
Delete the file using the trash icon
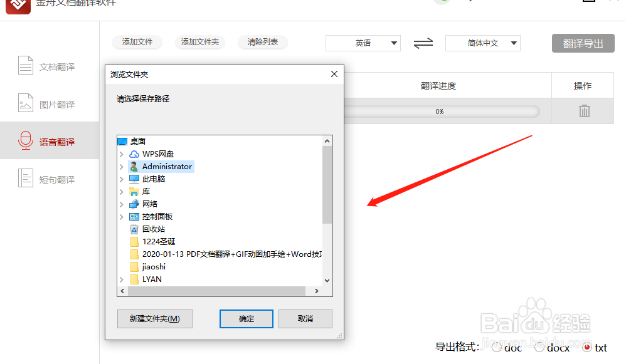[x=584, y=111]
